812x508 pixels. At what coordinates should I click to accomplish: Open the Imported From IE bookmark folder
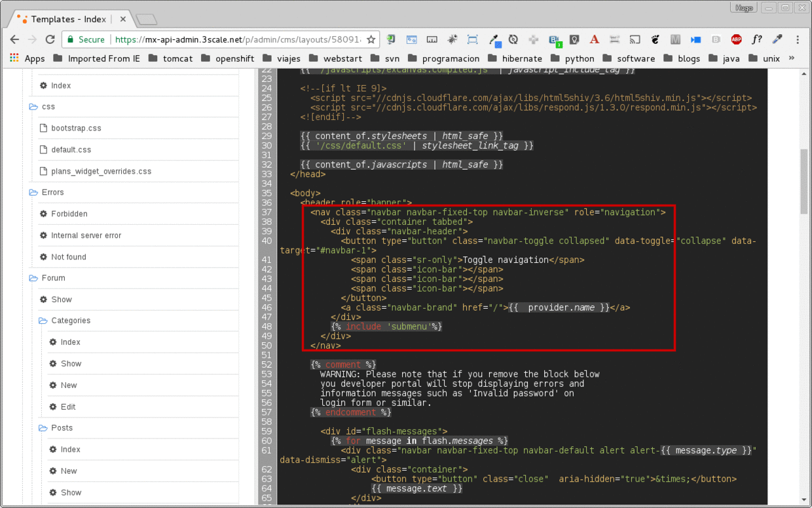point(96,58)
